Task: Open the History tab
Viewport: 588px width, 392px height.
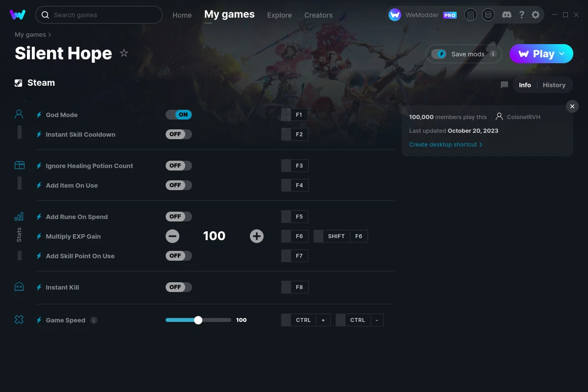Action: 554,85
